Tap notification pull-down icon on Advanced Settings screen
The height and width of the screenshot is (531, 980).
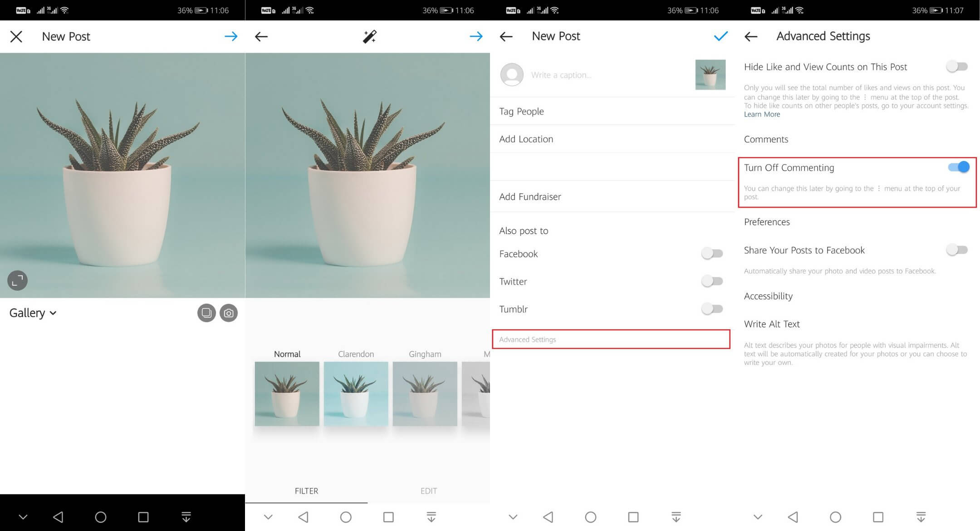(921, 517)
